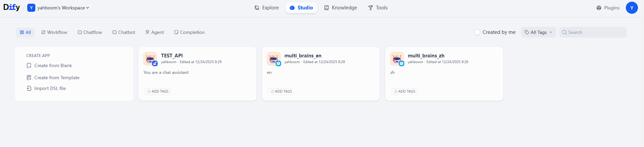The image size is (644, 147).
Task: Filter apps by Chatbot
Action: 124,32
